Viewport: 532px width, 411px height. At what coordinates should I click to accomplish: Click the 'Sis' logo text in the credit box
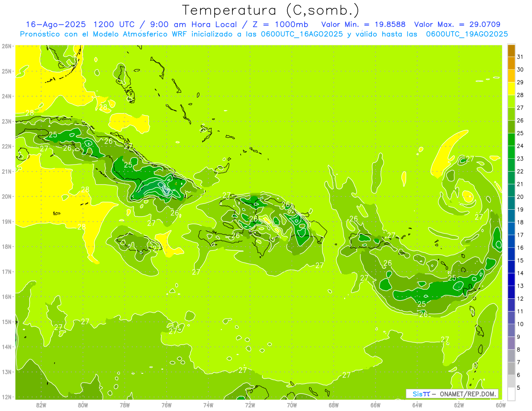(x=418, y=394)
